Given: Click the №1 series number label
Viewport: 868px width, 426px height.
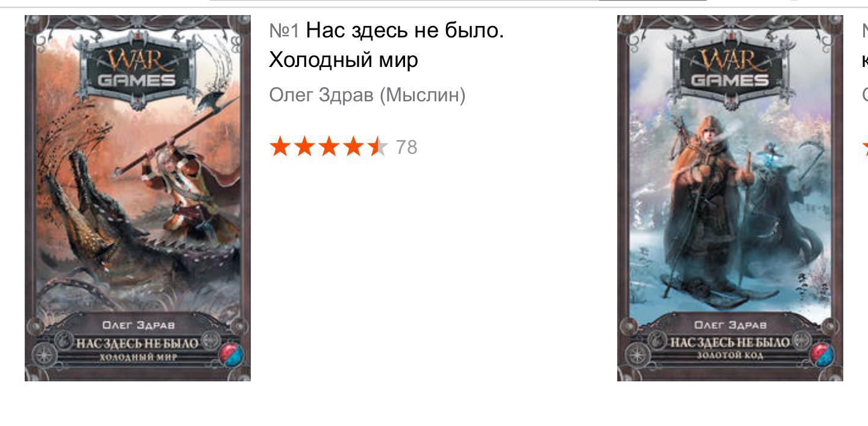Looking at the screenshot, I should (284, 31).
